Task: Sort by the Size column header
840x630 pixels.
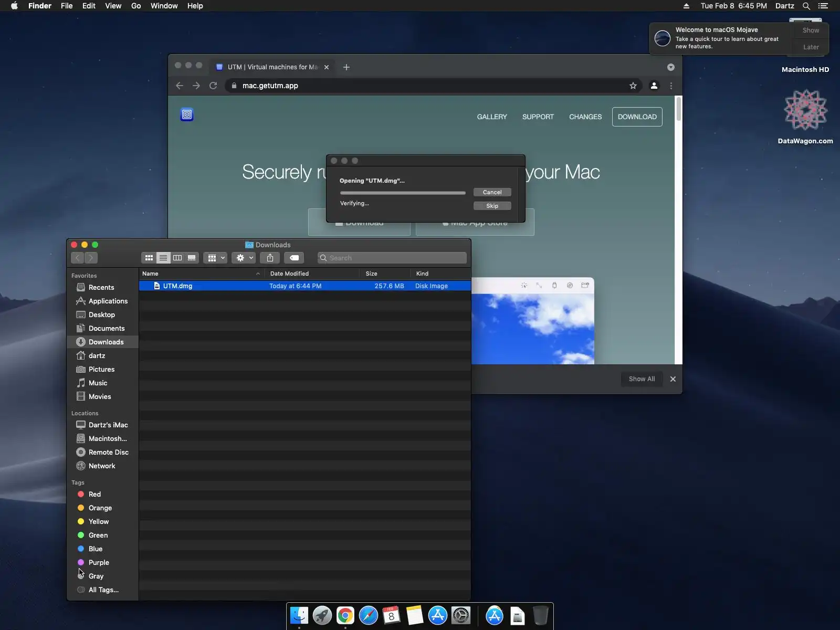Action: click(x=385, y=274)
